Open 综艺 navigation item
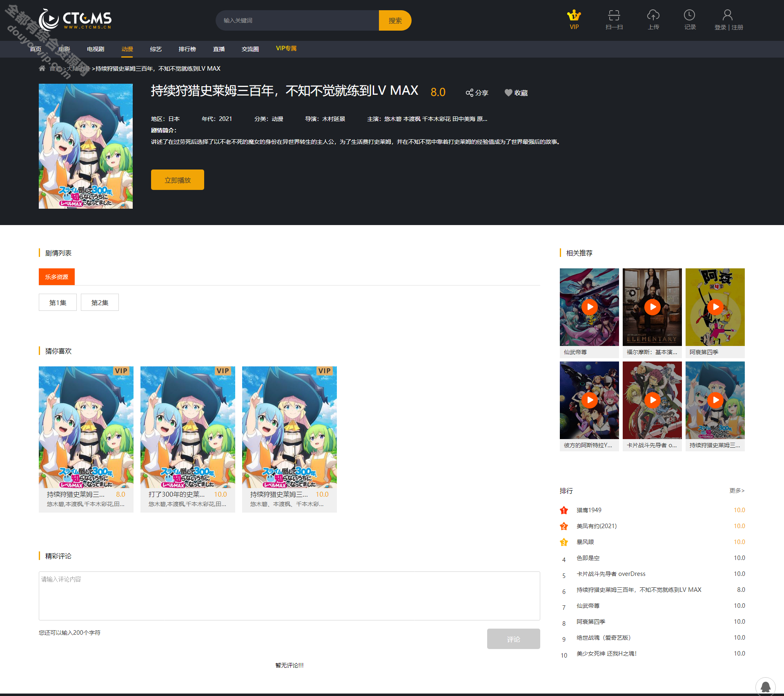Screen dimensions: 784x696 tap(156, 49)
